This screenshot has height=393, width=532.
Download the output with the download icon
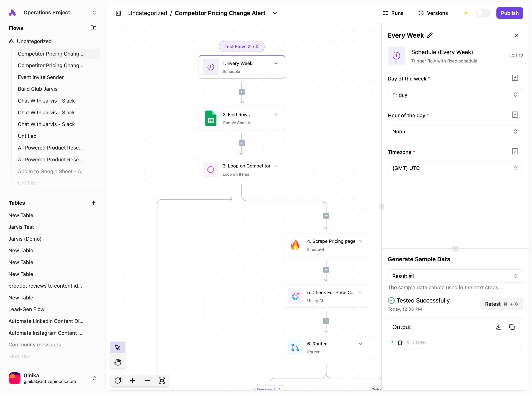(x=498, y=327)
